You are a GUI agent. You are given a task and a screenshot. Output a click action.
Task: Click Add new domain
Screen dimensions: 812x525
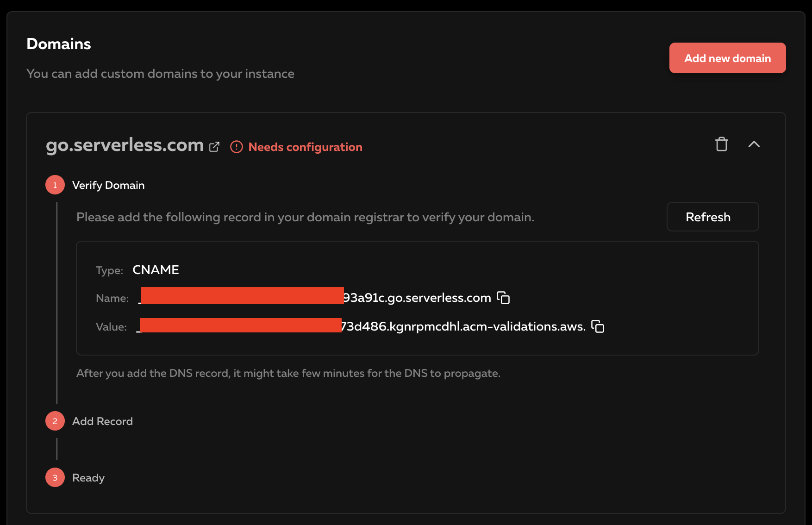click(727, 58)
